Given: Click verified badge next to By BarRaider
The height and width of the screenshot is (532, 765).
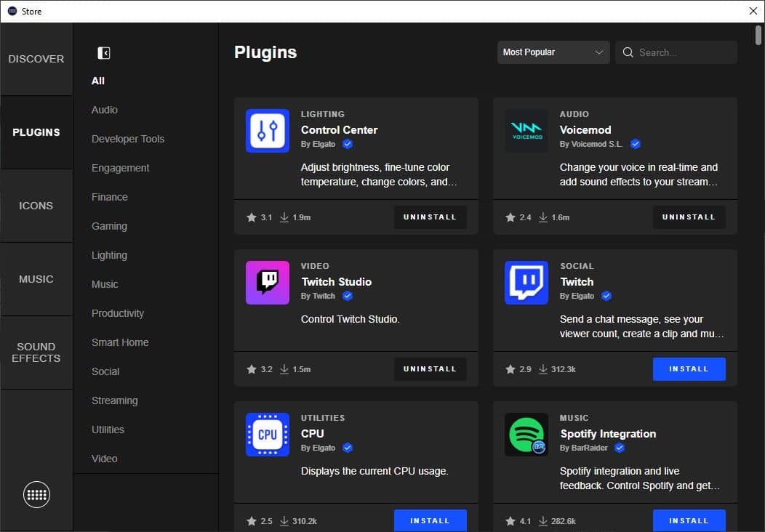Looking at the screenshot, I should 620,448.
